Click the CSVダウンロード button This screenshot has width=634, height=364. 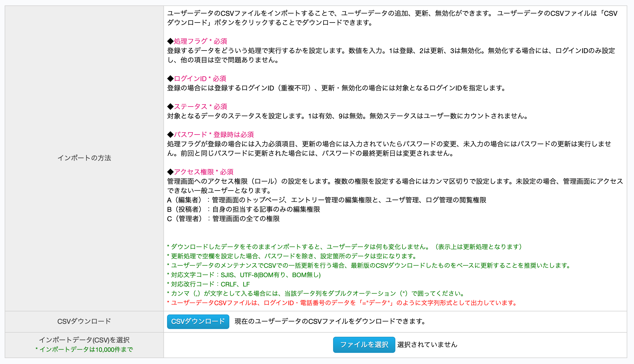coord(198,321)
